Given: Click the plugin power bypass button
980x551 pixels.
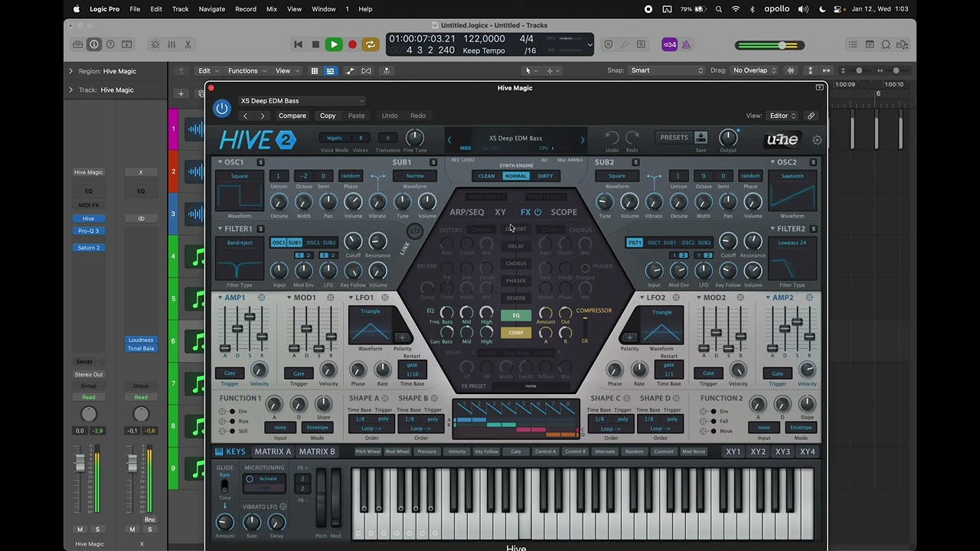Looking at the screenshot, I should pos(222,109).
